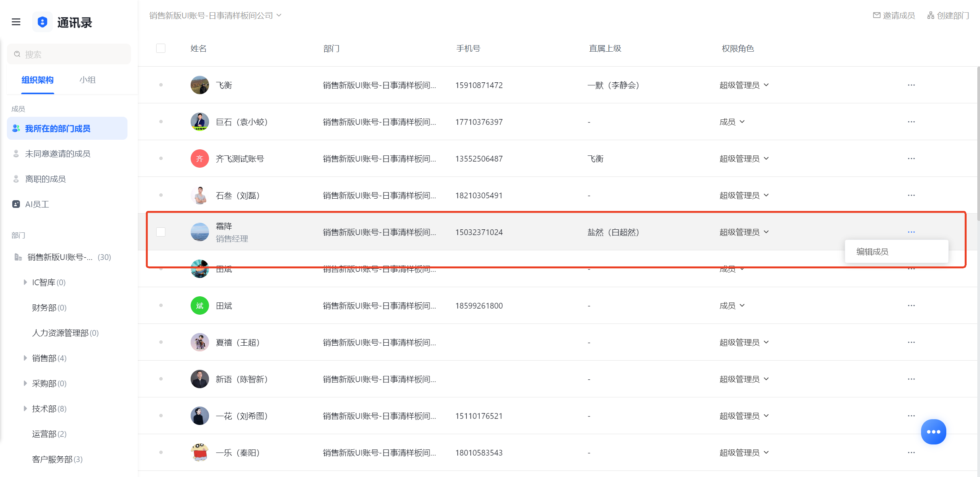Open 飞衡's 超级管理员 role dropdown

tap(744, 85)
